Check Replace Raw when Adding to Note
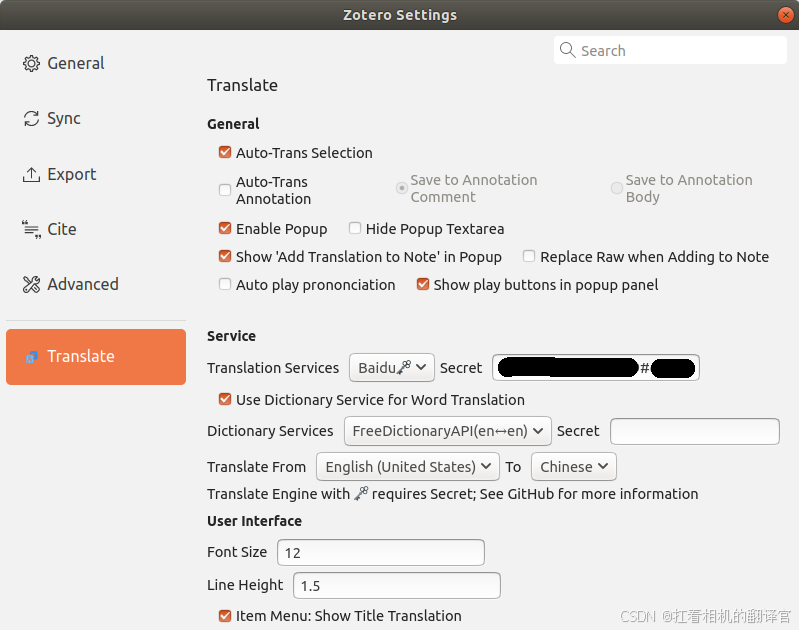This screenshot has height=630, width=799. point(529,256)
